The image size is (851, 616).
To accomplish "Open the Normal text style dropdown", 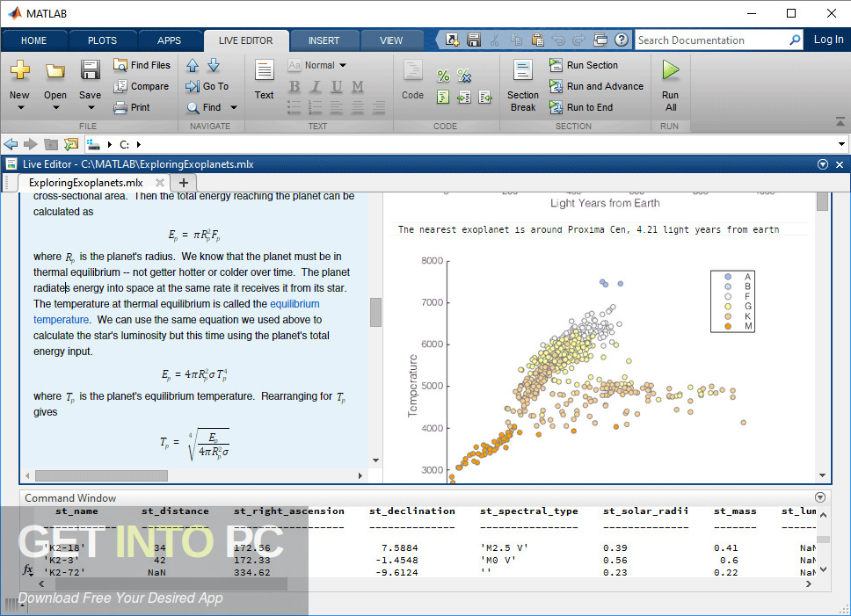I will click(317, 65).
